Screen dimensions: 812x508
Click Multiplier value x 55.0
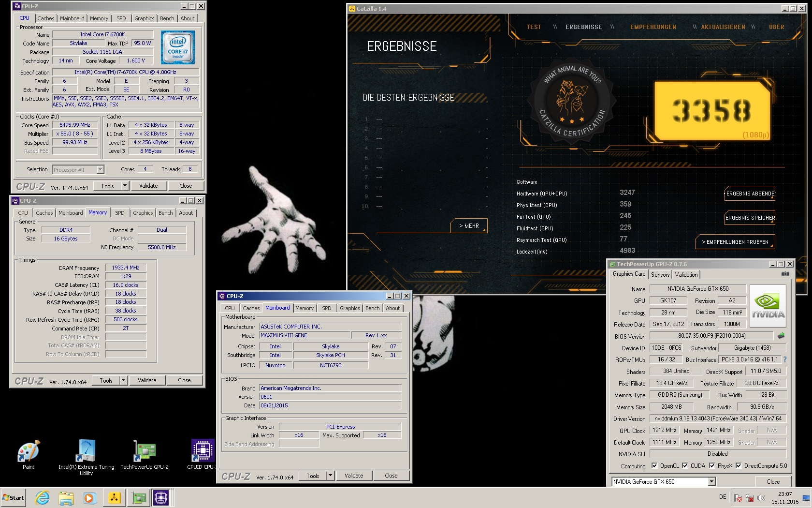(x=75, y=134)
